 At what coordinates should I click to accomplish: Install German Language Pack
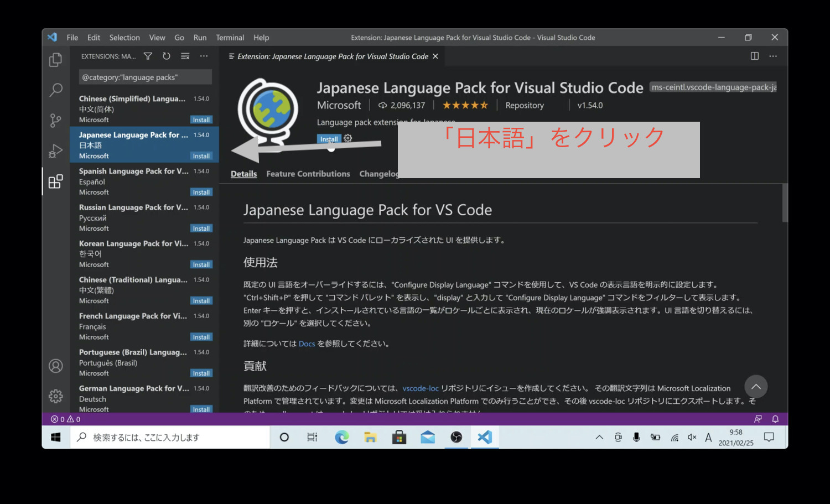[x=201, y=409]
